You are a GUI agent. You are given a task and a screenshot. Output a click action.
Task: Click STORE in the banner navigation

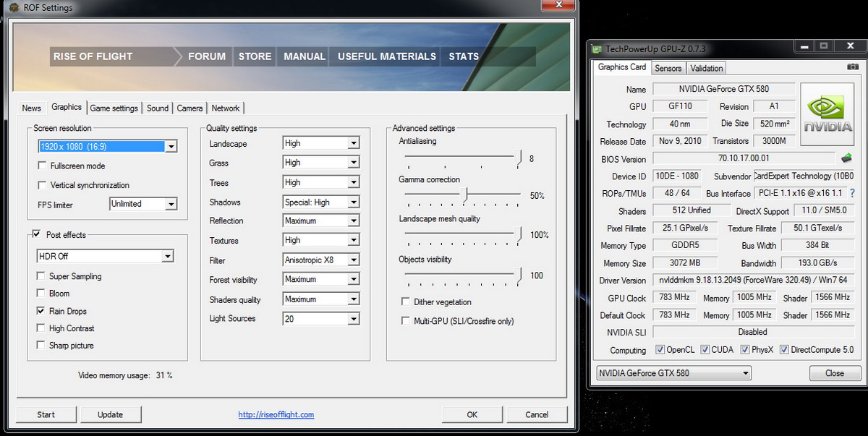255,56
